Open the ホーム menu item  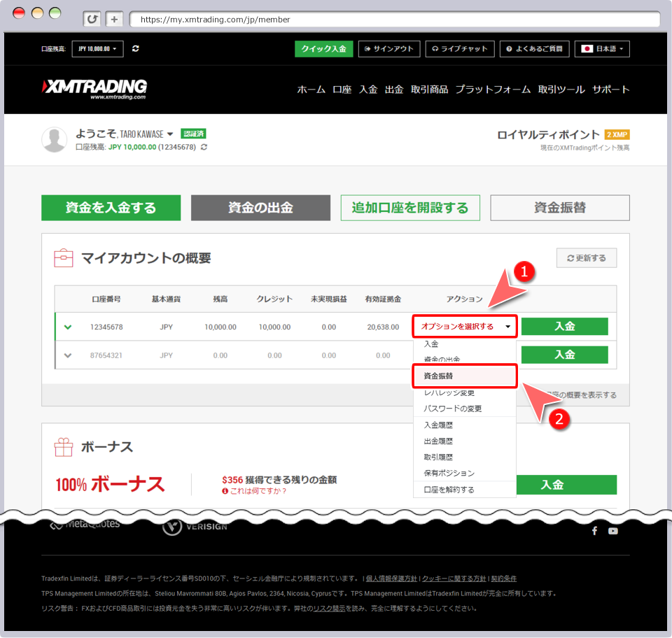coord(311,90)
